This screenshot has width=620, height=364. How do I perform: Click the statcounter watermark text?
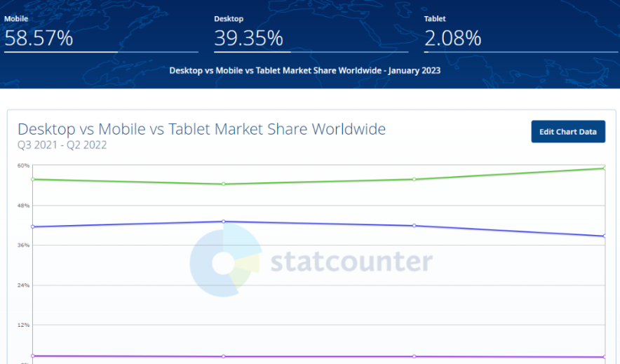[x=351, y=262]
